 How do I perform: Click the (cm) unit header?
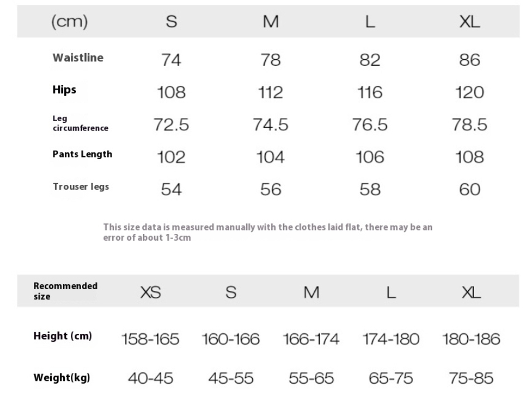[x=70, y=21]
